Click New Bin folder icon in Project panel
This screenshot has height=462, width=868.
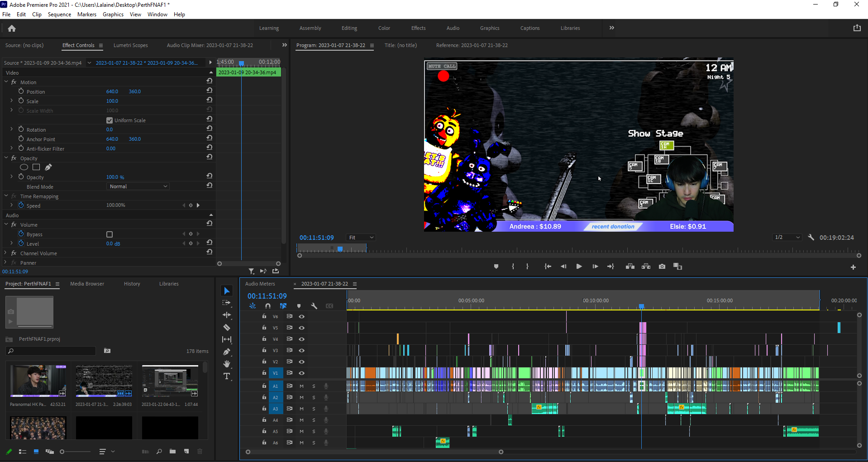pos(172,451)
